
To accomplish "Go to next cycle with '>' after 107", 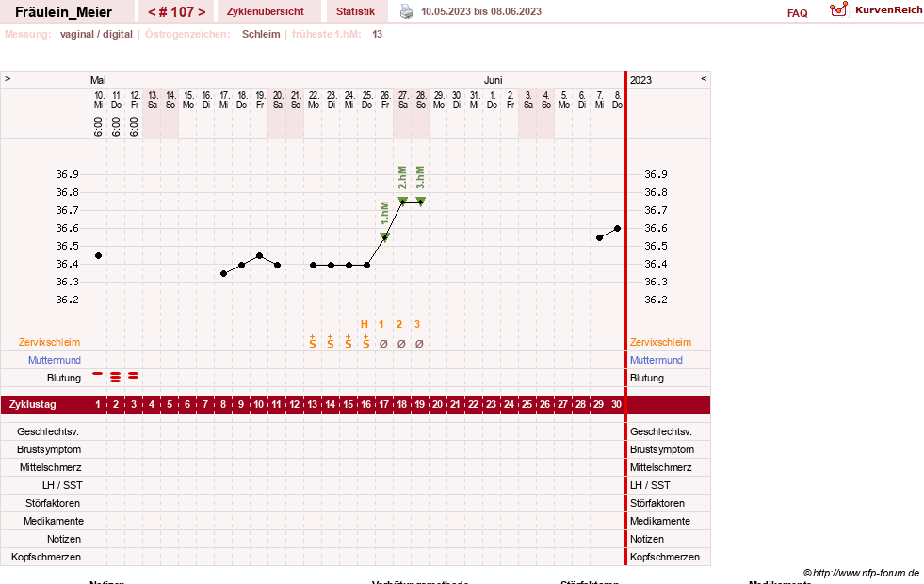I will (x=202, y=12).
